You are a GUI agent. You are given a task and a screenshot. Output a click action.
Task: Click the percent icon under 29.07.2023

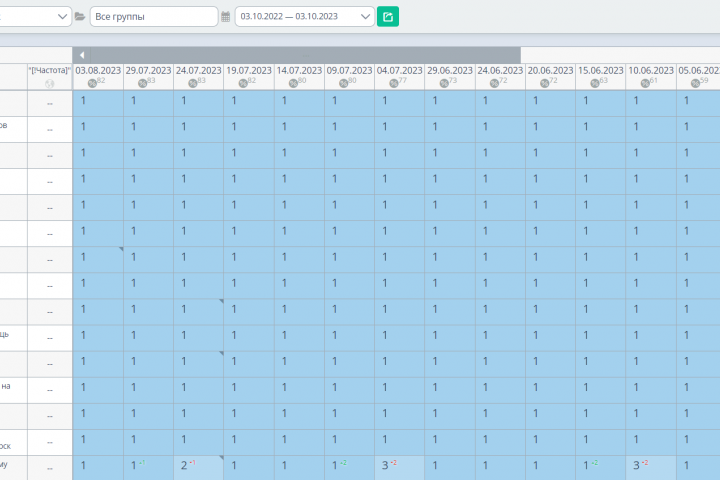point(142,83)
